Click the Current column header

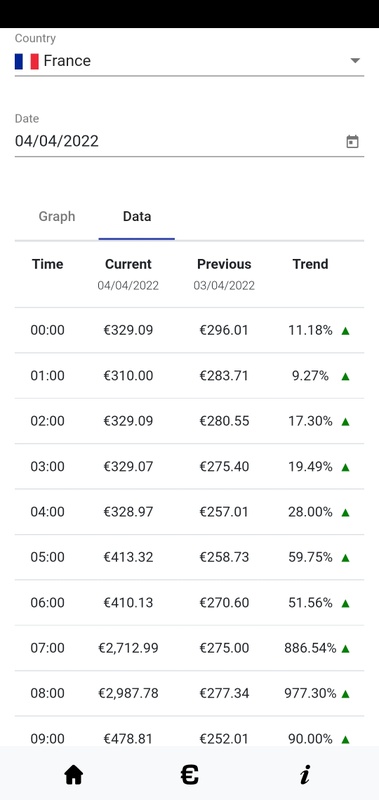(128, 264)
